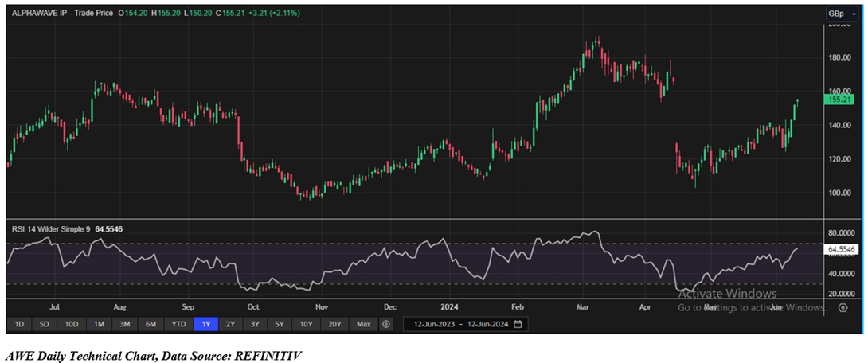Click the calendar icon in date range
Screen dimensions: 868x363
coord(518,324)
